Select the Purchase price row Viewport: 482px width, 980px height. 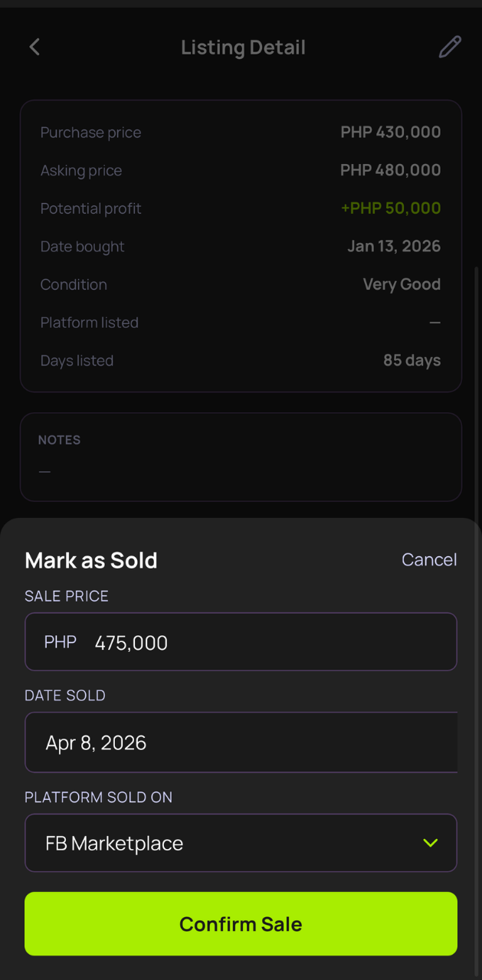tap(241, 132)
